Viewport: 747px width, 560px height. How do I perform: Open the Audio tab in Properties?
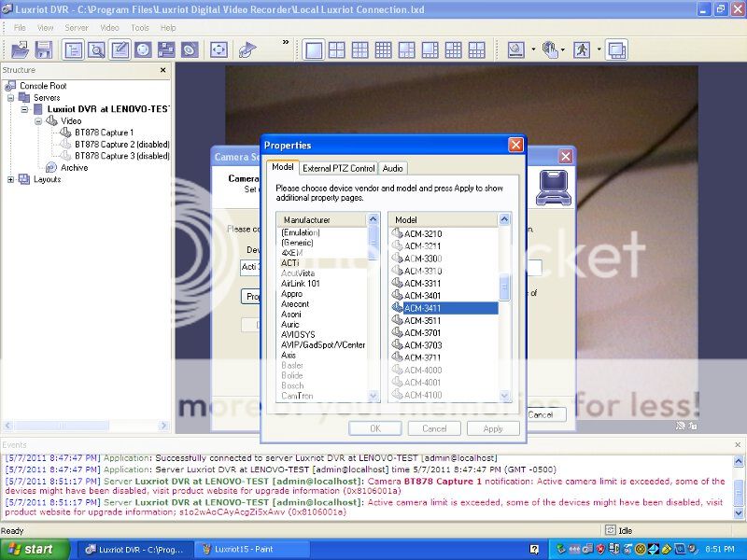(x=393, y=168)
